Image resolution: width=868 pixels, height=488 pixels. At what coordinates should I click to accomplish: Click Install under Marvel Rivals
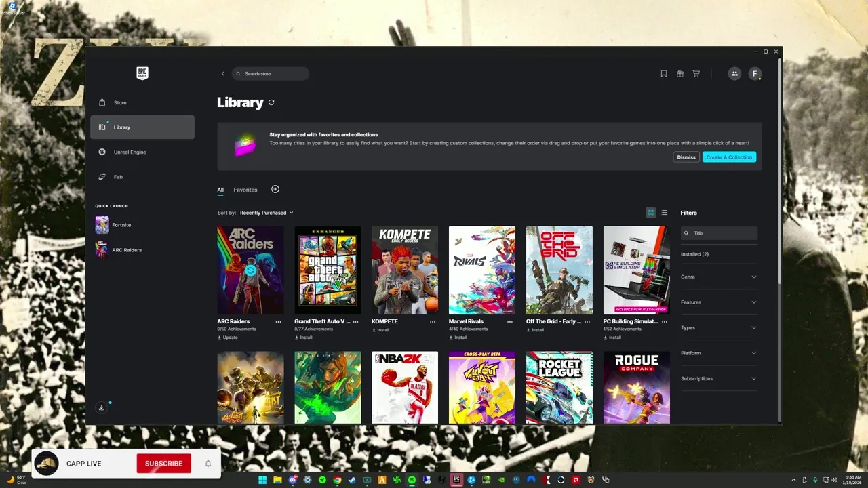point(458,338)
